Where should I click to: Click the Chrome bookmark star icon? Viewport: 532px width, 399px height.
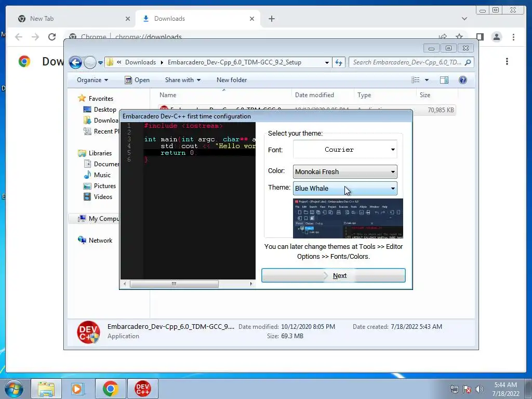[x=459, y=36]
